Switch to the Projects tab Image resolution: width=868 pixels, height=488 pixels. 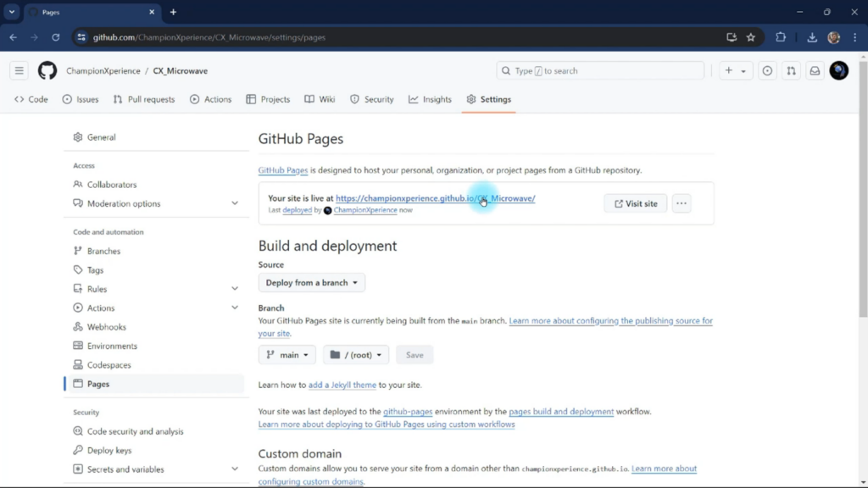coord(269,100)
